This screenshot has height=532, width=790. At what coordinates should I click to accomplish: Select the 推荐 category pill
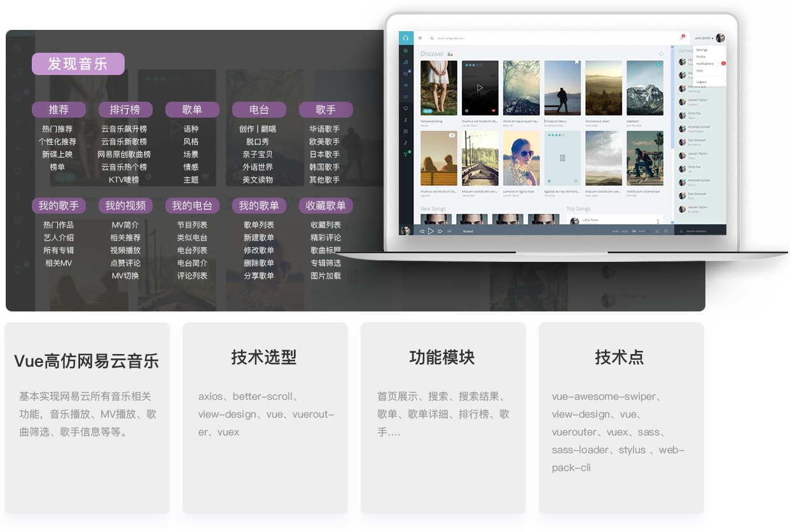pyautogui.click(x=59, y=110)
